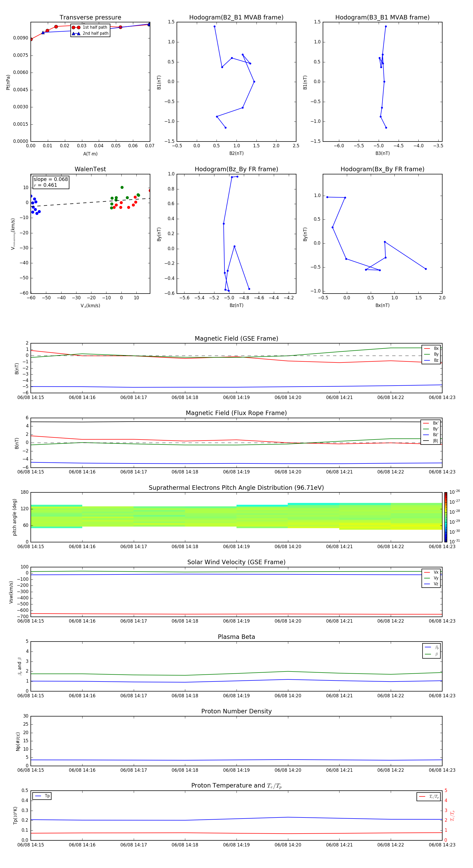Click the Bx' legend entry in Flux Rope plot

click(431, 423)
